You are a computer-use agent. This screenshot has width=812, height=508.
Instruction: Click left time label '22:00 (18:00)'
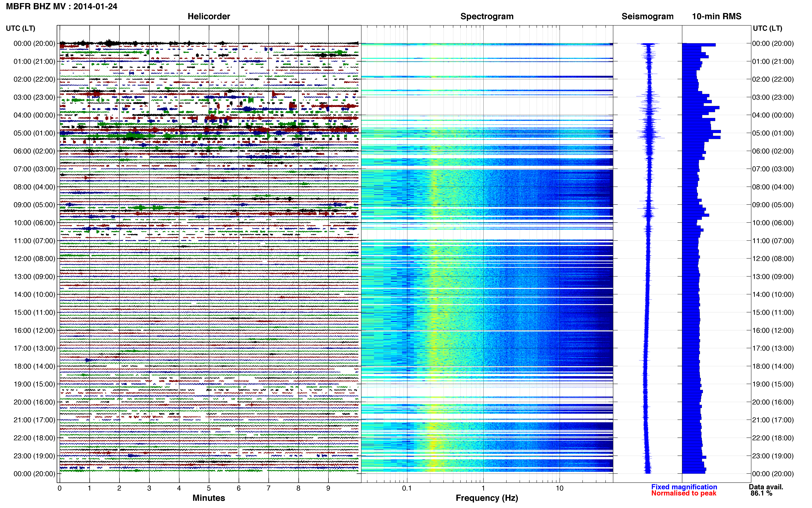pos(34,438)
